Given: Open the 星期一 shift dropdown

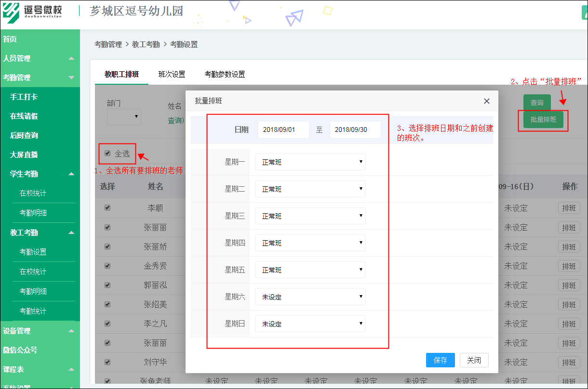Looking at the screenshot, I should point(310,162).
